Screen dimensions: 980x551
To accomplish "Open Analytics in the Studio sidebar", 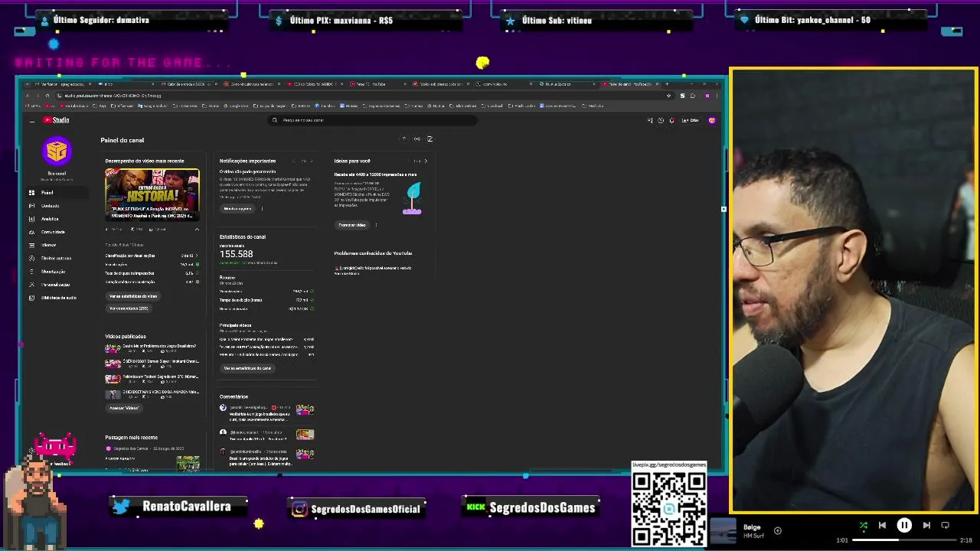I will pos(57,219).
